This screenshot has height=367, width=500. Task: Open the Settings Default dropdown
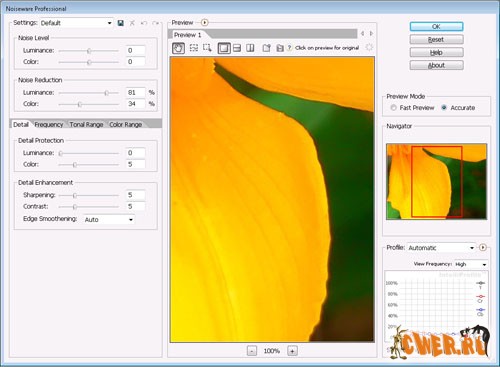pos(76,23)
